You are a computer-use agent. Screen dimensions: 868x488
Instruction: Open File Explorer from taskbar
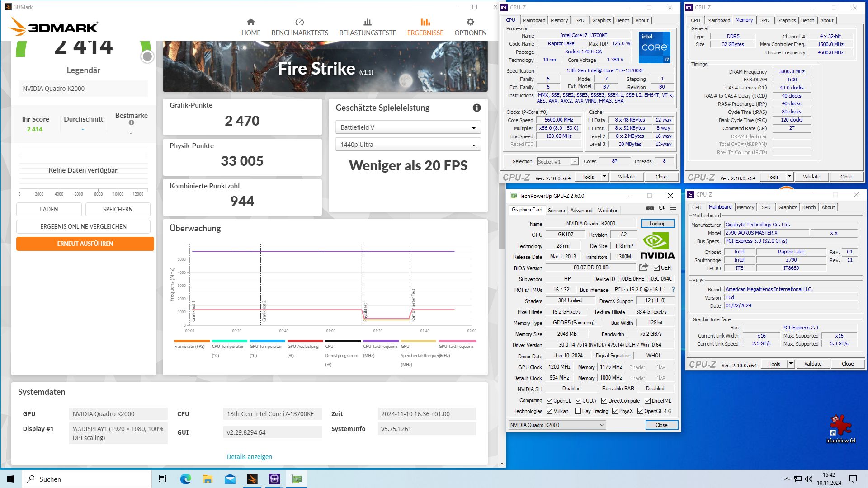(208, 479)
